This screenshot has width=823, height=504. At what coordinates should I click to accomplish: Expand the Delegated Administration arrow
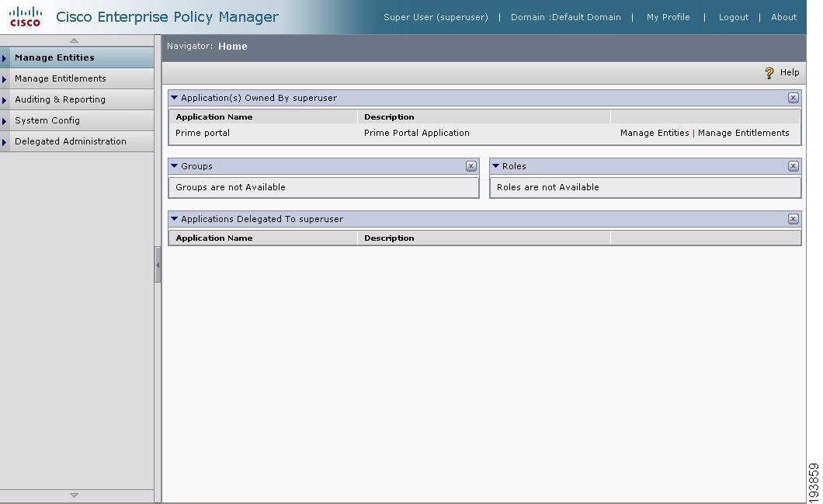click(4, 142)
